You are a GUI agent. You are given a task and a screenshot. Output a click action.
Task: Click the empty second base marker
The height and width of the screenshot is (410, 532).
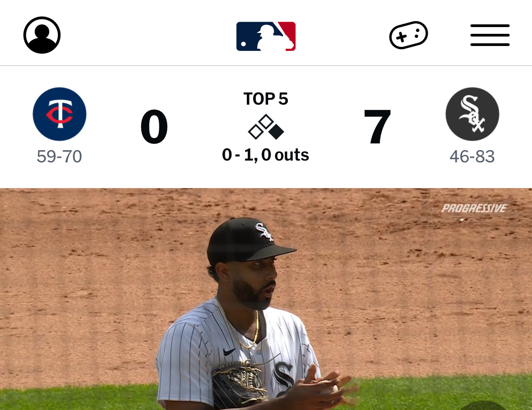[x=266, y=122]
